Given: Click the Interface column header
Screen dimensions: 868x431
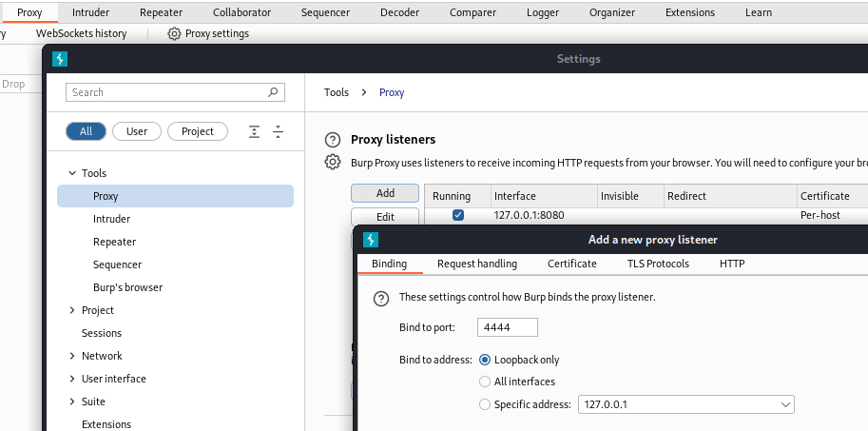Looking at the screenshot, I should pos(544,196).
